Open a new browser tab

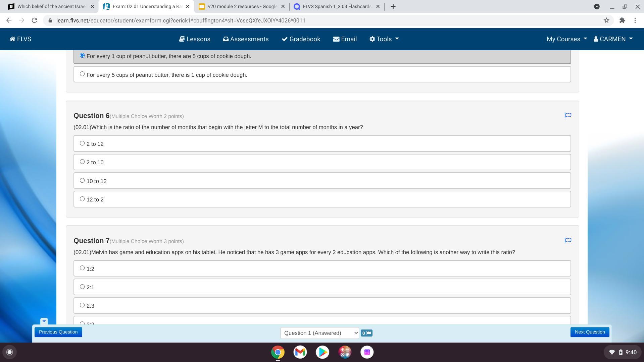393,6
